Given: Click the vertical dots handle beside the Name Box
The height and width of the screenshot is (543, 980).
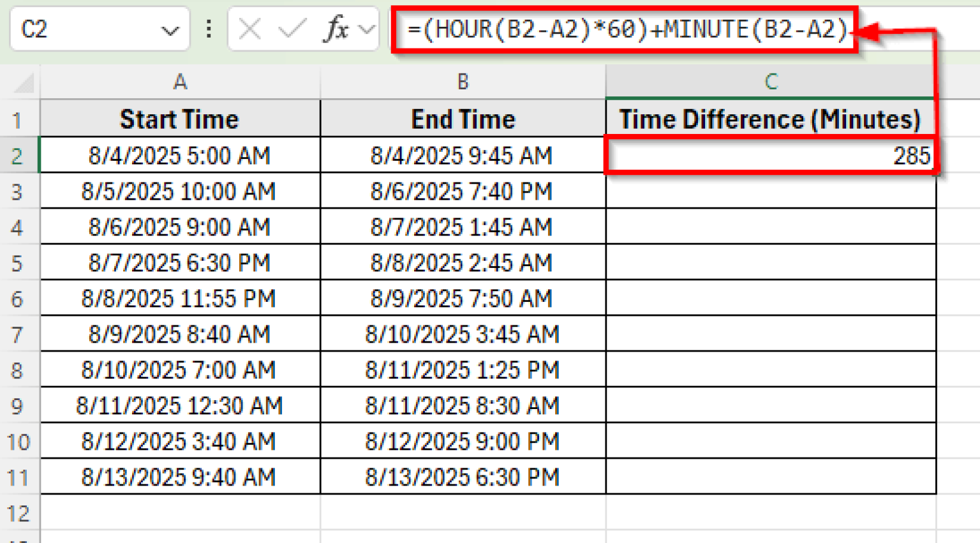Looking at the screenshot, I should point(208,29).
